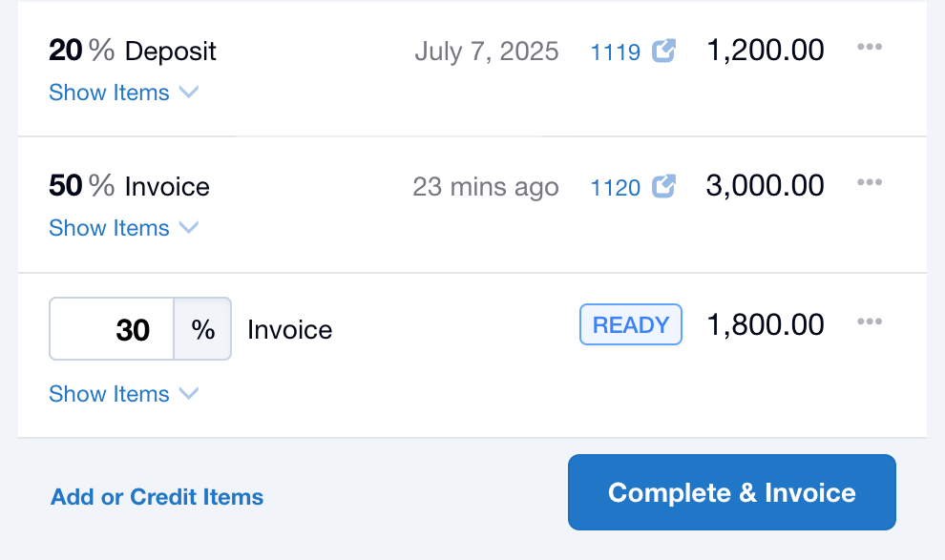Open Add or Credit Items
The width and height of the screenshot is (945, 560).
coord(157,496)
